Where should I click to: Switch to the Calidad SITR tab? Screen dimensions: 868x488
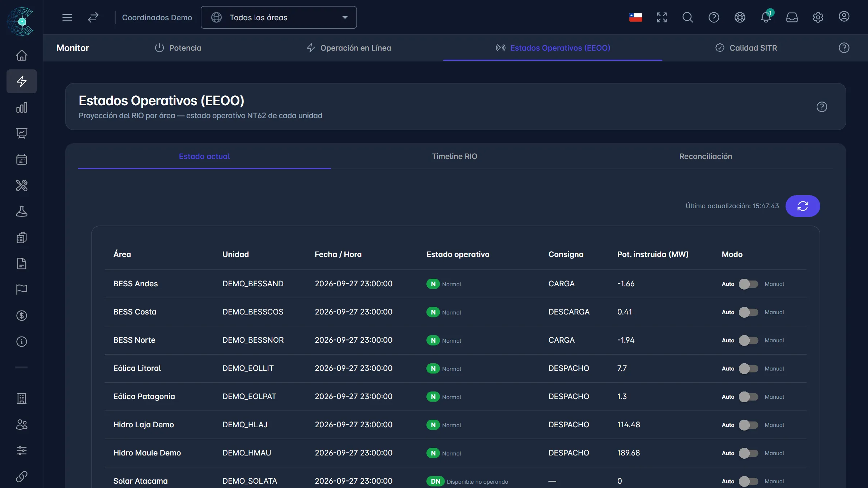[x=746, y=48]
